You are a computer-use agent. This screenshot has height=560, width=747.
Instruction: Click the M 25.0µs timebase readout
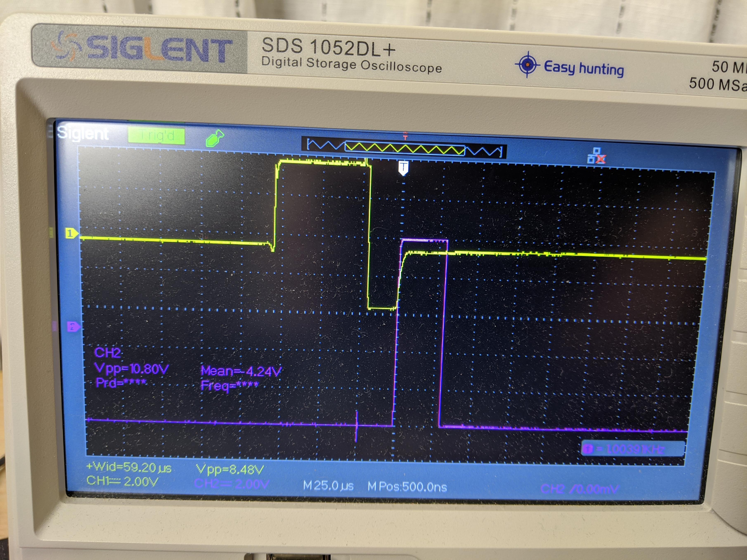click(328, 486)
